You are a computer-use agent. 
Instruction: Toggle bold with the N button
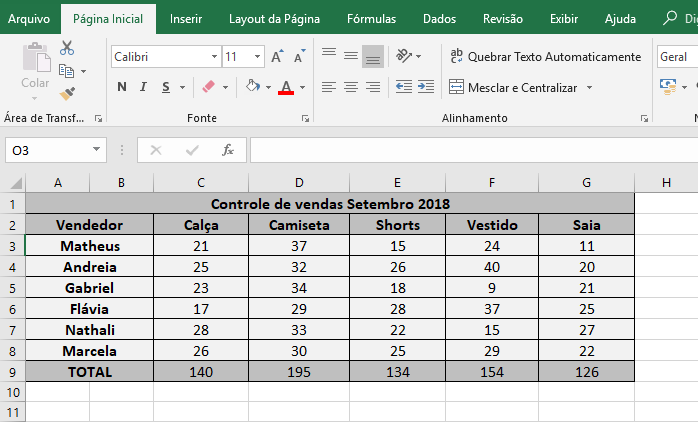click(x=122, y=87)
